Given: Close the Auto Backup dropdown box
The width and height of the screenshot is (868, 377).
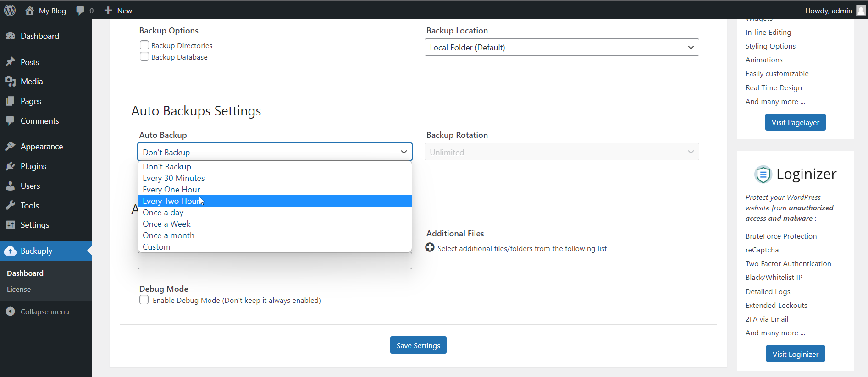Looking at the screenshot, I should [275, 152].
